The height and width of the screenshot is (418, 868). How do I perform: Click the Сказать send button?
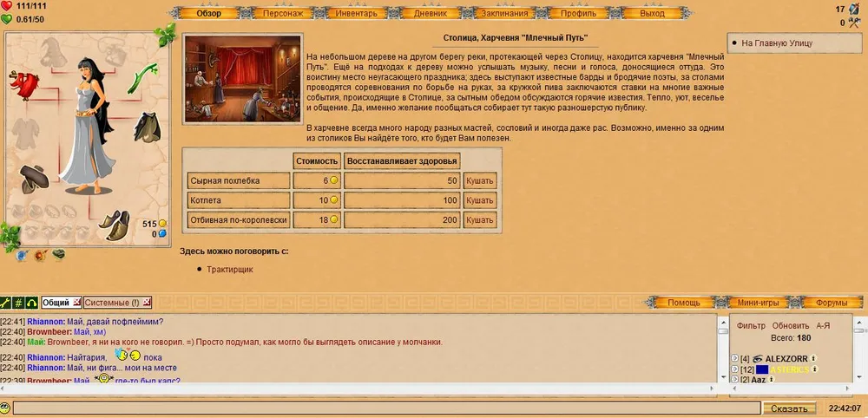[789, 408]
